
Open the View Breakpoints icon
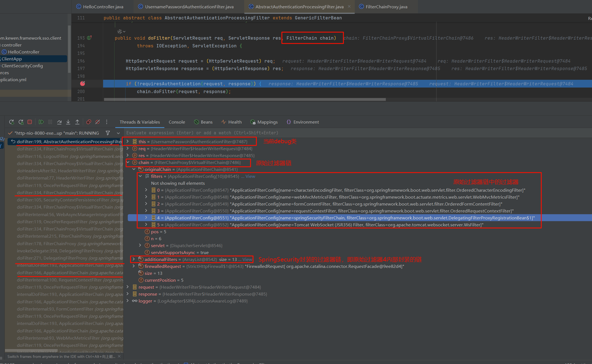click(x=89, y=122)
